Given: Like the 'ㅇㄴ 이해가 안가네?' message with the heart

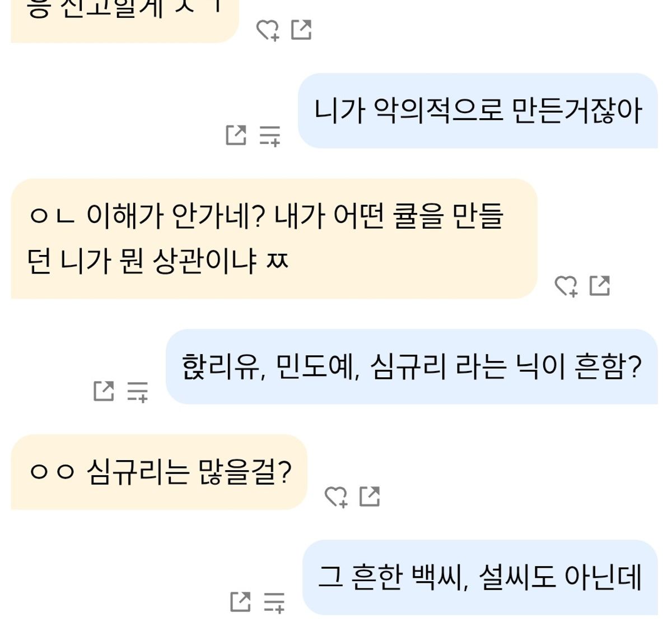Looking at the screenshot, I should [x=566, y=286].
